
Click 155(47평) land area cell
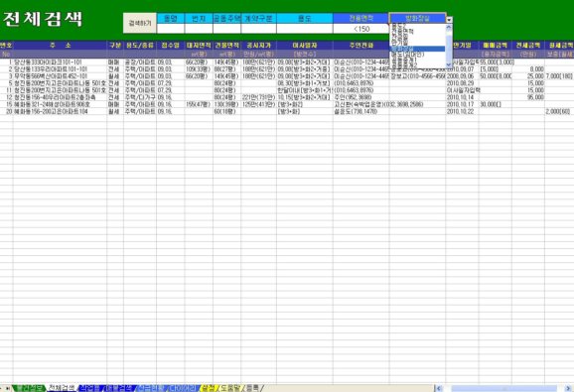pyautogui.click(x=199, y=104)
